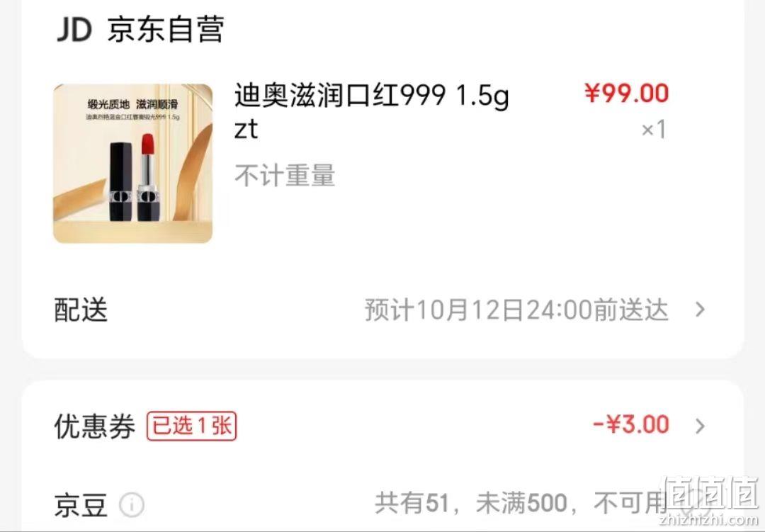765x532 pixels.
Task: Tap the 京豆 row label
Action: click(x=81, y=504)
